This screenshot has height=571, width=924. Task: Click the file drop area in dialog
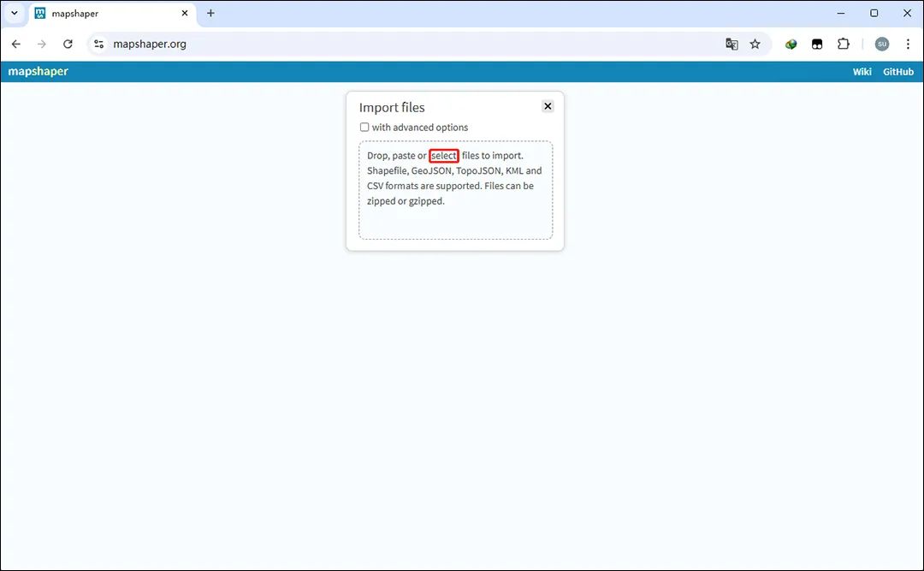(455, 190)
